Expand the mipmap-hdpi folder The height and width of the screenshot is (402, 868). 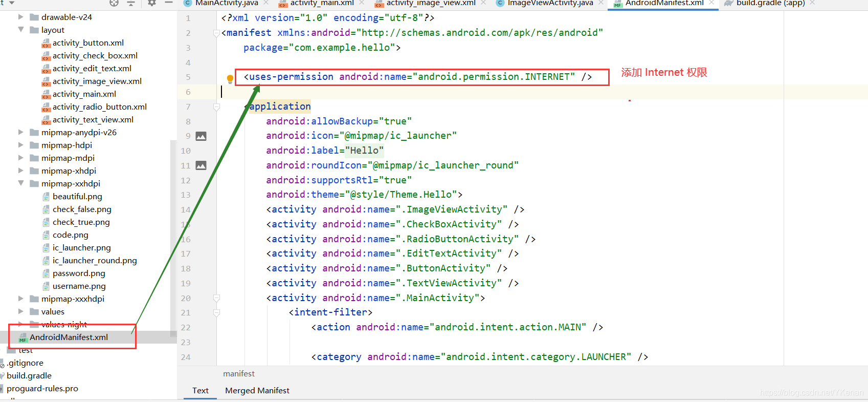pyautogui.click(x=21, y=145)
